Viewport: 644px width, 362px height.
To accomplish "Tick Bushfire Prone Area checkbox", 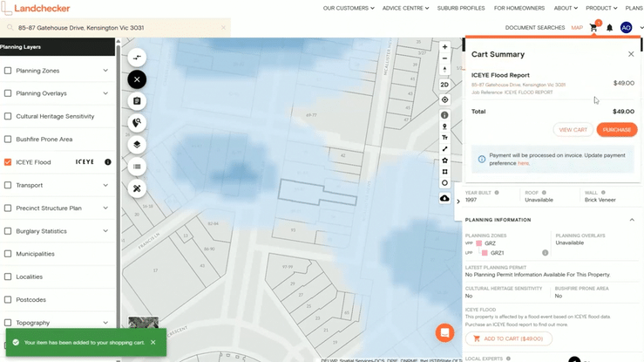I will [x=8, y=140].
